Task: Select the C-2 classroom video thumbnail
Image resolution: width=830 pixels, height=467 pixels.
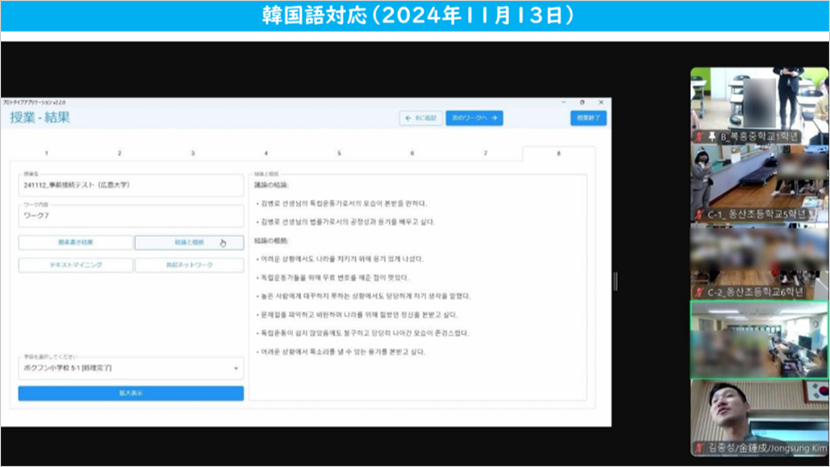Action: pos(760,261)
